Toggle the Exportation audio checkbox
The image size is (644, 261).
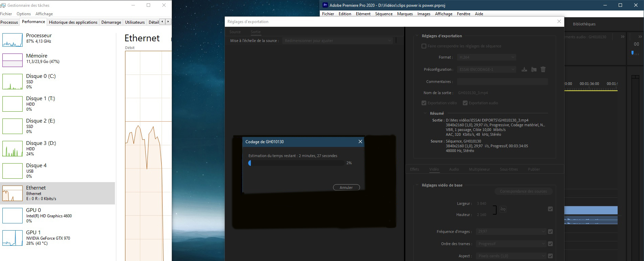(465, 103)
